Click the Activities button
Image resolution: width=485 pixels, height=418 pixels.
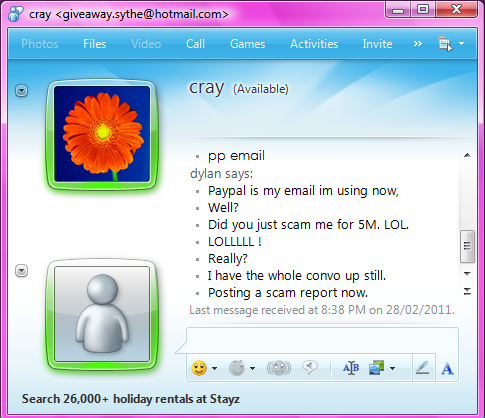coord(314,44)
